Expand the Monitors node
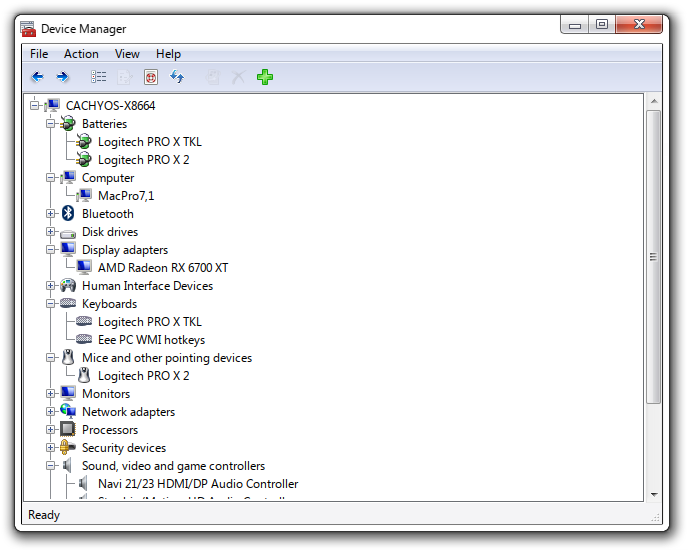Screen dimensions: 690x552 coord(51,394)
